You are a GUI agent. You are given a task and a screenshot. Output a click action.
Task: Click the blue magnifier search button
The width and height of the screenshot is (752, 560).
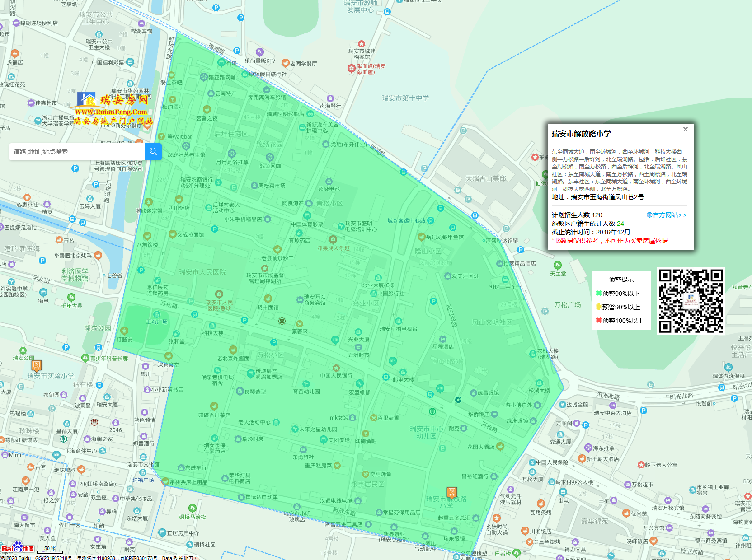pyautogui.click(x=153, y=152)
